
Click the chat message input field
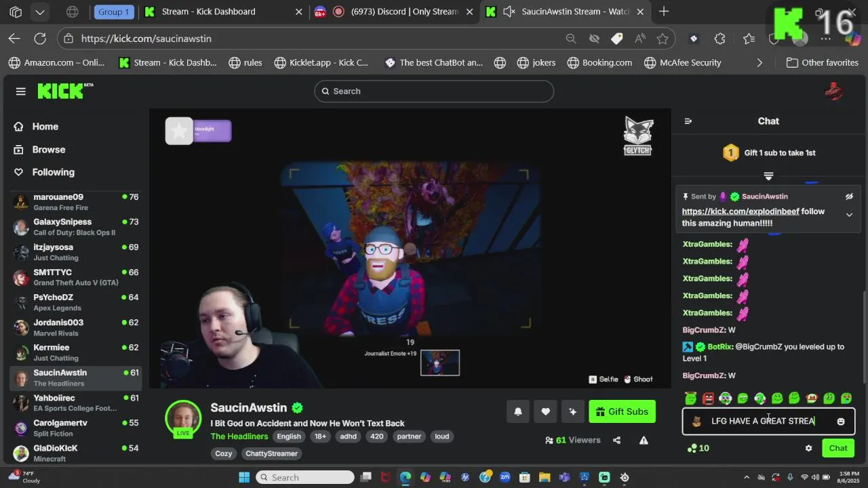coord(768,421)
